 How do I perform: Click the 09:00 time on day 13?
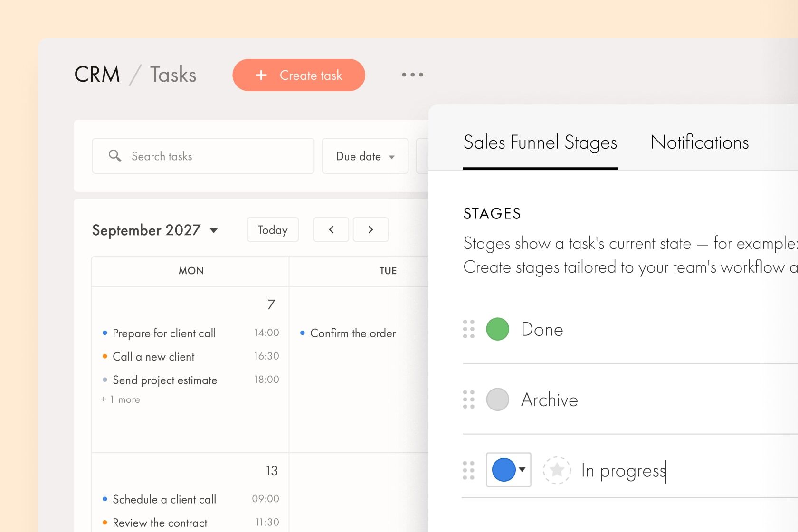(266, 499)
